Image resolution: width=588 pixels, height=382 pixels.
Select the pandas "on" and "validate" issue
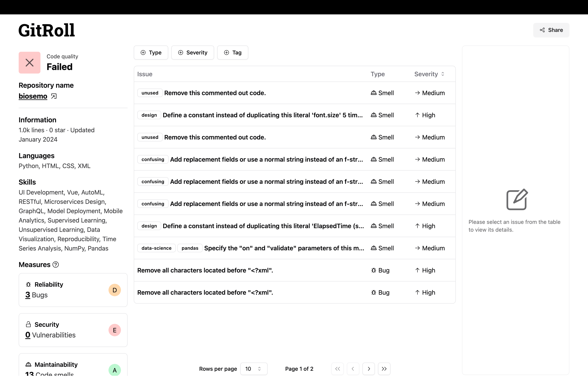pyautogui.click(x=284, y=248)
